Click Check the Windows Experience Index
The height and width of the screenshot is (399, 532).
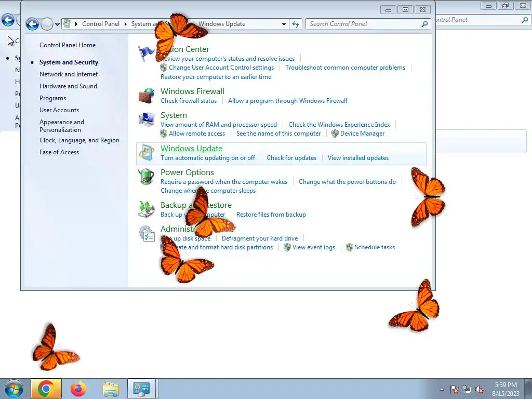pyautogui.click(x=339, y=125)
